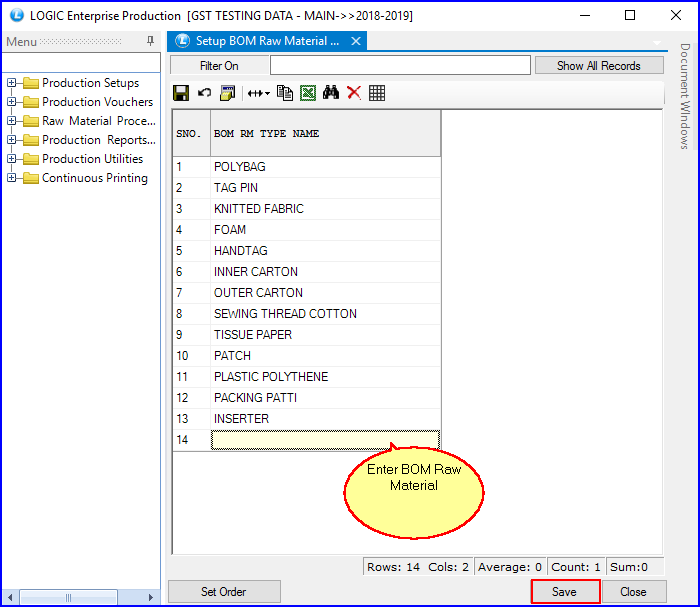This screenshot has width=700, height=607.
Task: Click in the filter text field
Action: point(400,65)
